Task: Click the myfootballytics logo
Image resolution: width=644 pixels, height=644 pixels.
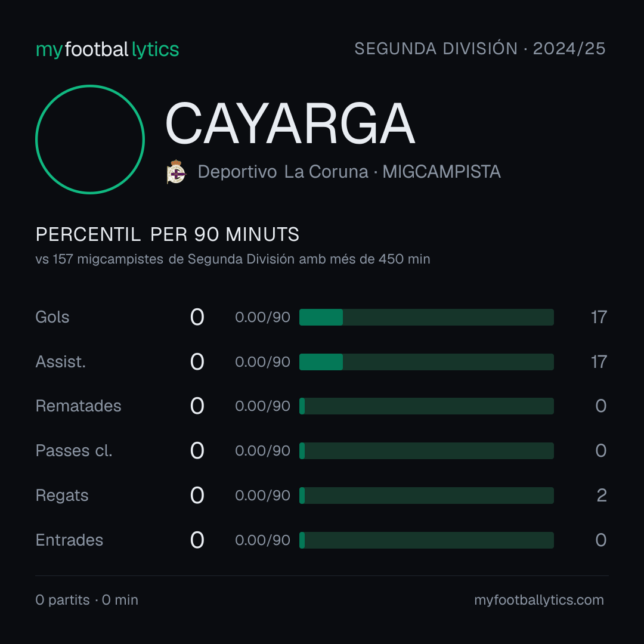Action: (107, 49)
